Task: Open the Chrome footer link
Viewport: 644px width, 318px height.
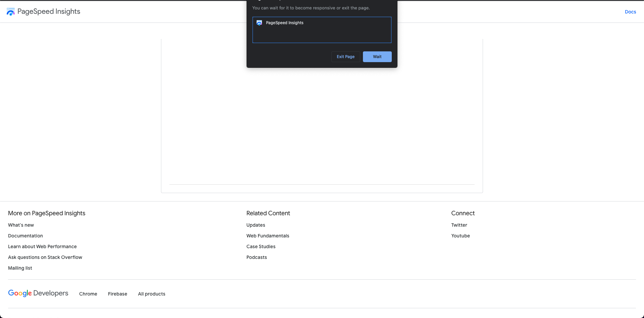Action: pos(88,294)
